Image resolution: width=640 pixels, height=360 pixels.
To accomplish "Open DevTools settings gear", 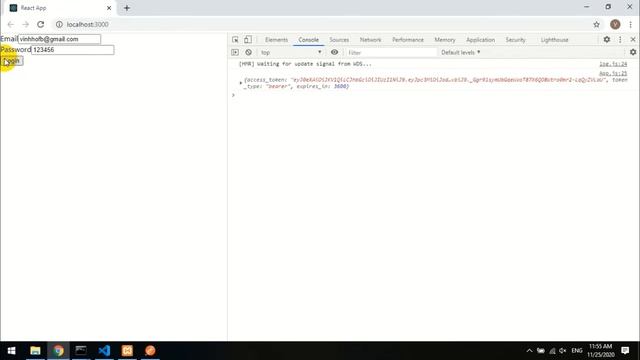I will [607, 40].
